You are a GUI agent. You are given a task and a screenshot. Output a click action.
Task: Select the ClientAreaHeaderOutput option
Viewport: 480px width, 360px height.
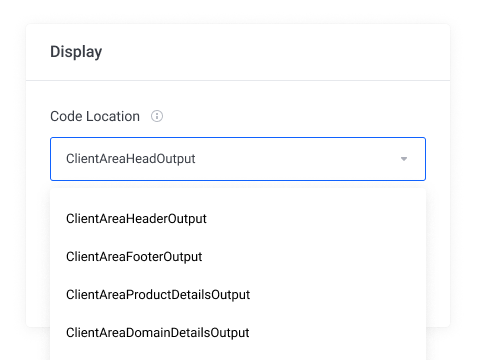[238, 219]
